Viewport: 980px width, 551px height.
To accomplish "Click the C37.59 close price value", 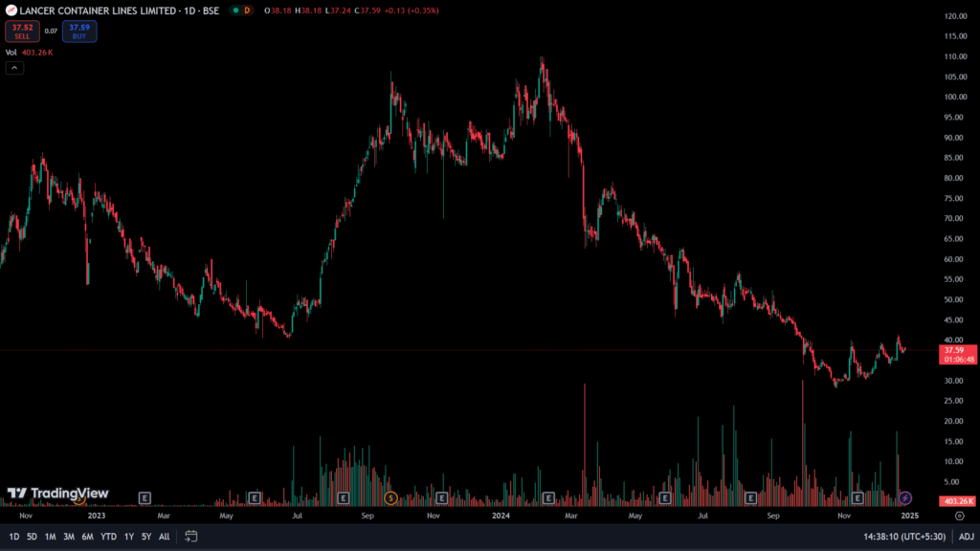I will 367,11.
